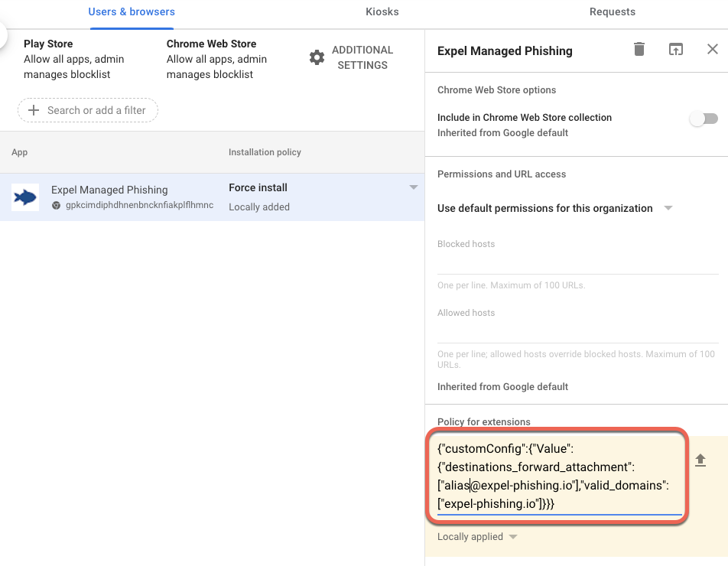Click the Policy for extensions JSON field

click(x=559, y=476)
